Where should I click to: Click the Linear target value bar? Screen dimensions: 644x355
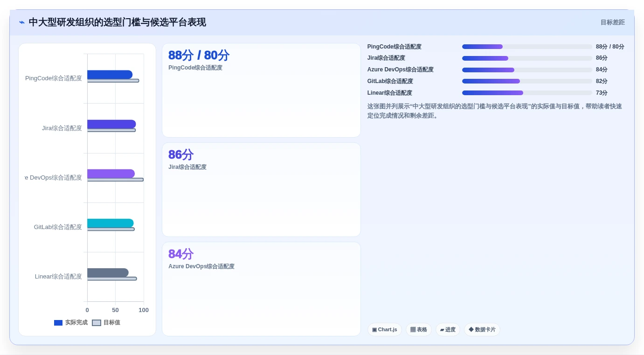click(x=112, y=278)
